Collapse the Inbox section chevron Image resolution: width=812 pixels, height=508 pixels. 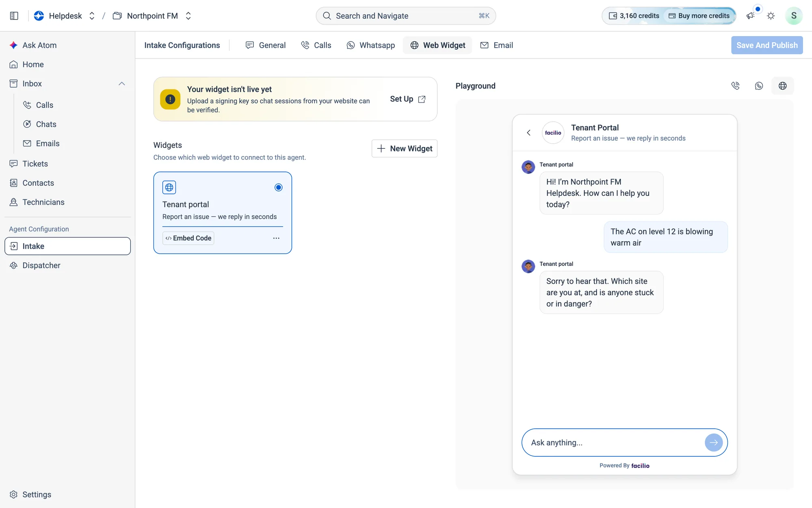121,84
